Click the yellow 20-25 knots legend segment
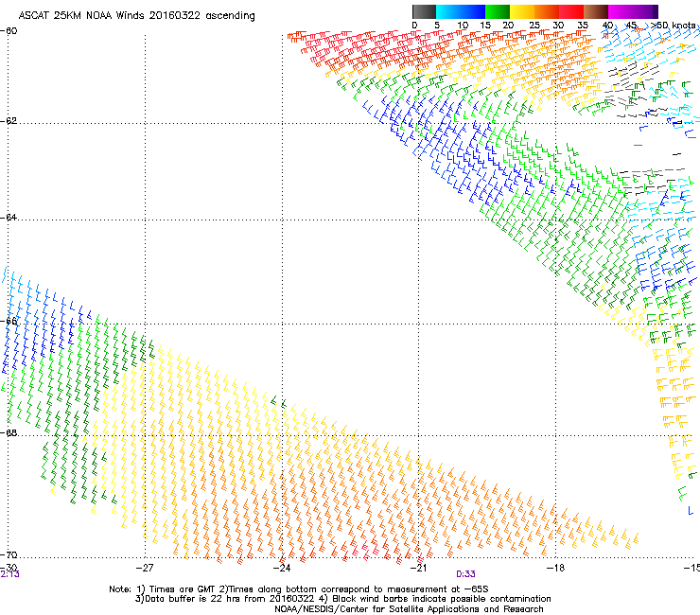This screenshot has width=700, height=615. (522, 11)
